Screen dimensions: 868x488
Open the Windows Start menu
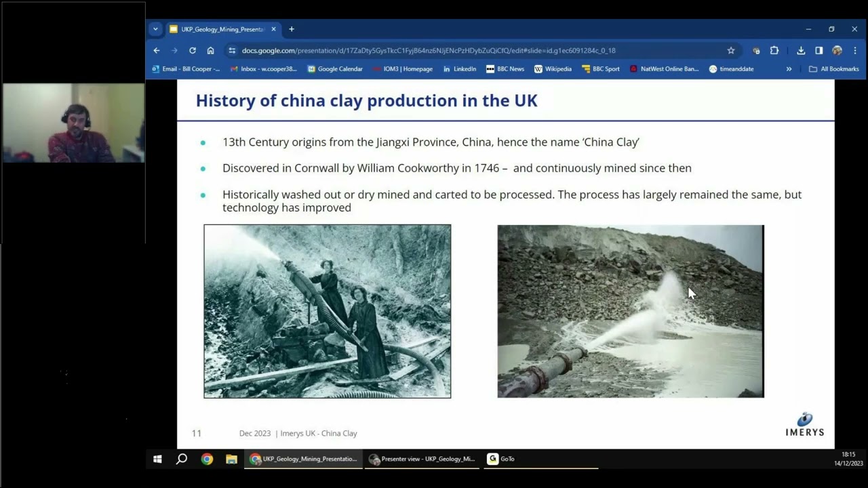pyautogui.click(x=157, y=459)
